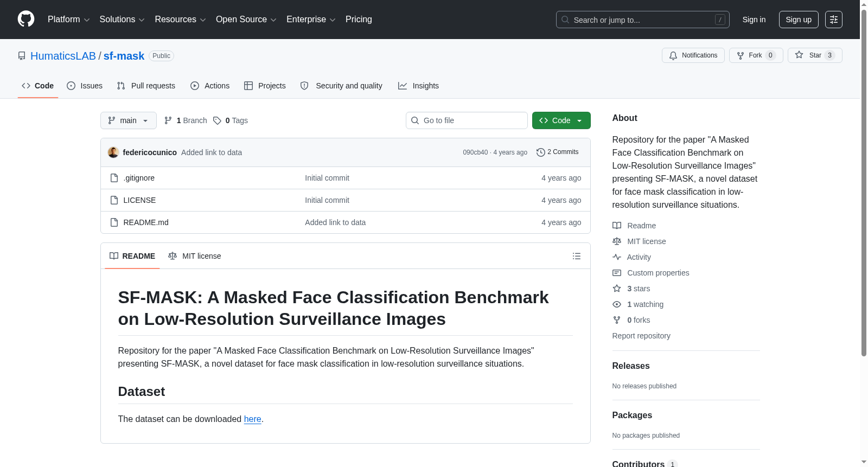Open the GitHub home logo
This screenshot has height=467, width=868.
(26, 19)
